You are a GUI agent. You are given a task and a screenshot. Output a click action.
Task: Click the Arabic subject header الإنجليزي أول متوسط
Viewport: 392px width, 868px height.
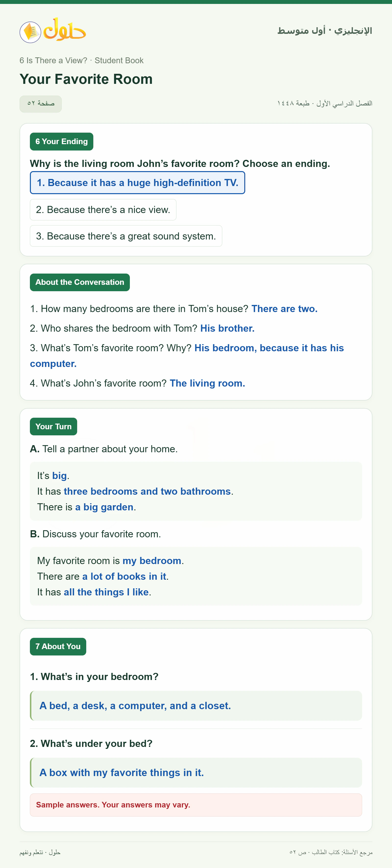tap(325, 31)
